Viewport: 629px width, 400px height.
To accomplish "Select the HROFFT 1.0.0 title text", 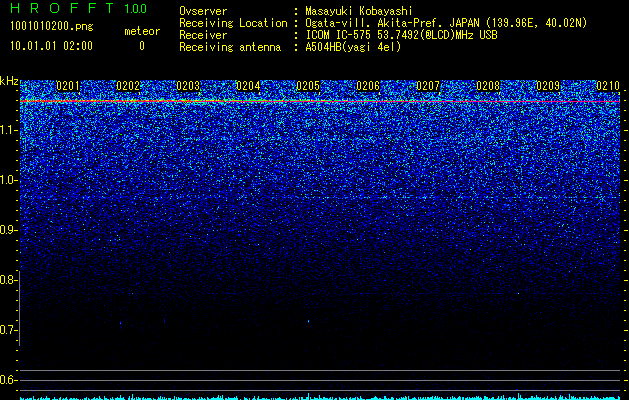I will tap(79, 8).
